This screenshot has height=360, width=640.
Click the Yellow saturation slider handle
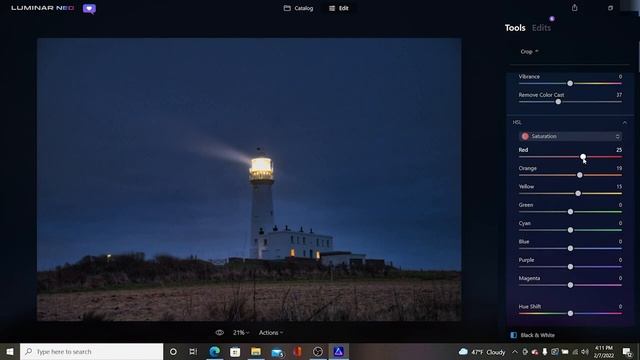tap(578, 193)
